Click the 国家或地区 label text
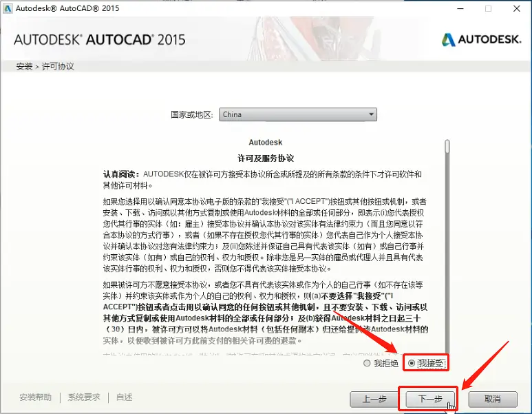Image resolution: width=532 pixels, height=414 pixels. [x=192, y=115]
